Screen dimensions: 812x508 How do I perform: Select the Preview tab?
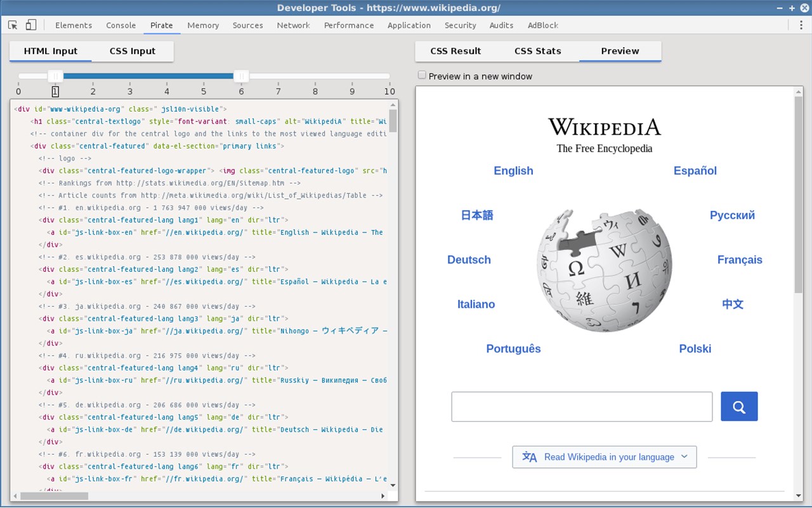(x=620, y=51)
